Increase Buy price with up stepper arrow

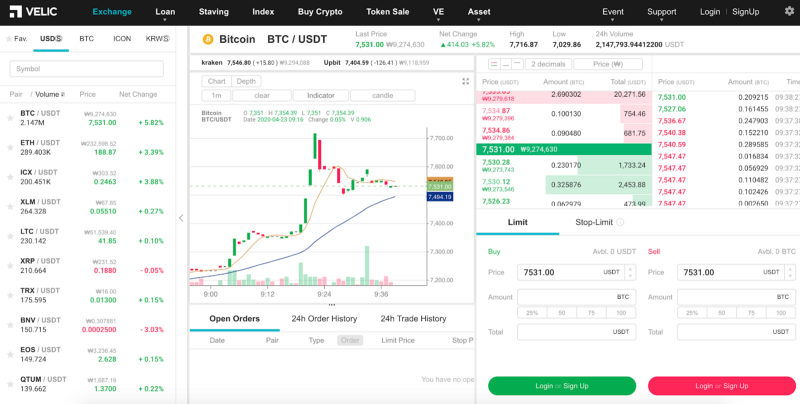coord(631,269)
